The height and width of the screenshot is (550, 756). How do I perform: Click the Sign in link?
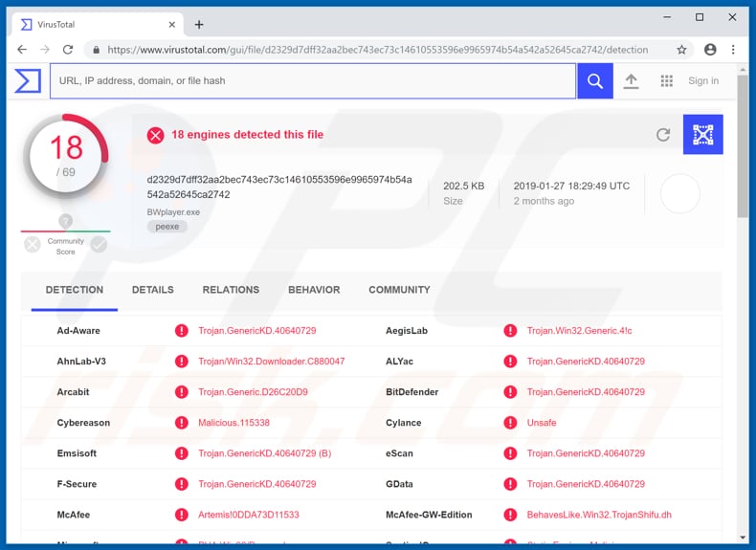(703, 81)
